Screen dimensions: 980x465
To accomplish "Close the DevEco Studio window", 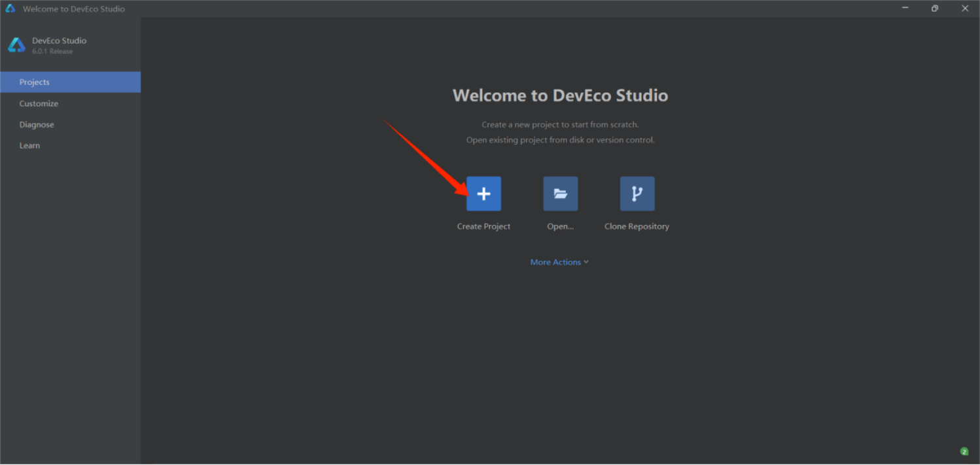I will click(x=965, y=9).
